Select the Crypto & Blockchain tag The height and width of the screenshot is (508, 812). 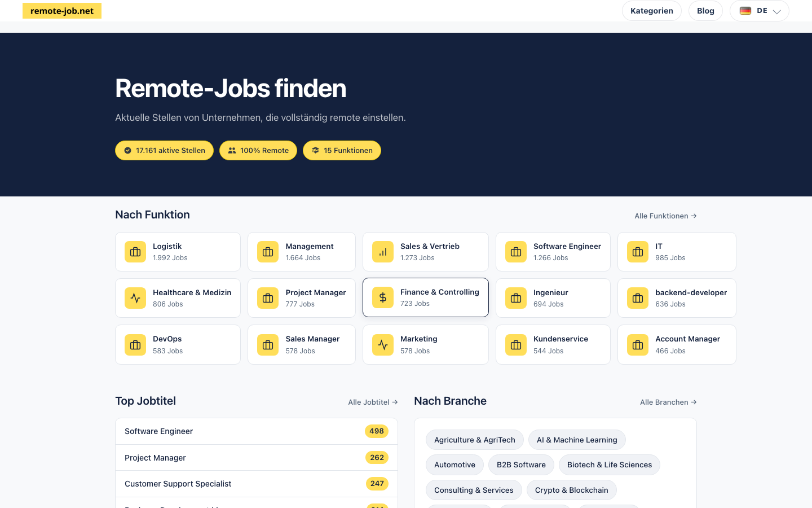(572, 490)
